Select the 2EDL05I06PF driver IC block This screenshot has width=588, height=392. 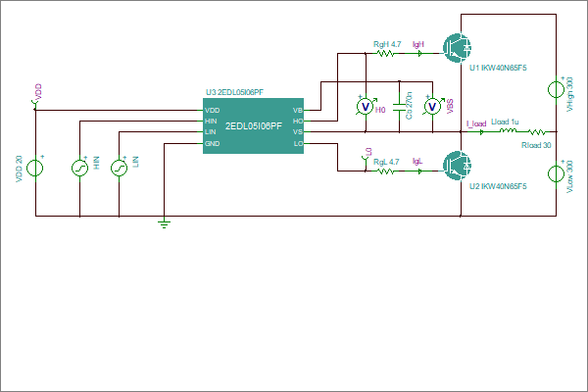click(253, 126)
